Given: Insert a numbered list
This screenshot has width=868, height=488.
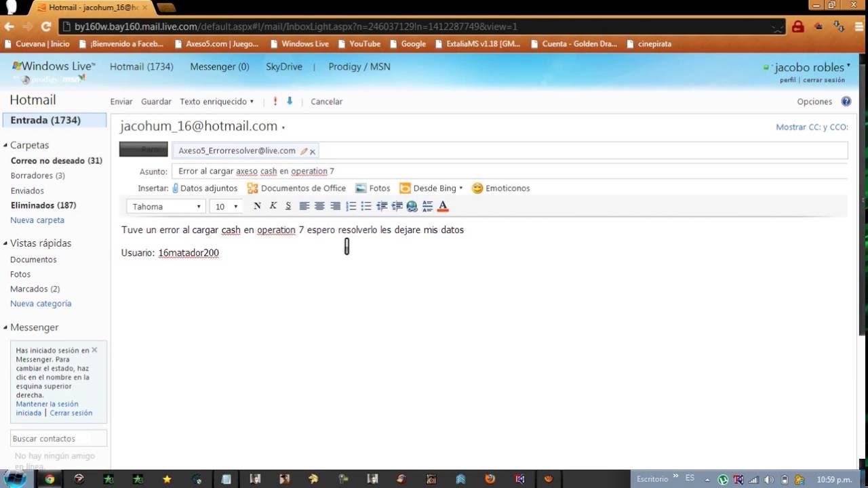Looking at the screenshot, I should [351, 206].
